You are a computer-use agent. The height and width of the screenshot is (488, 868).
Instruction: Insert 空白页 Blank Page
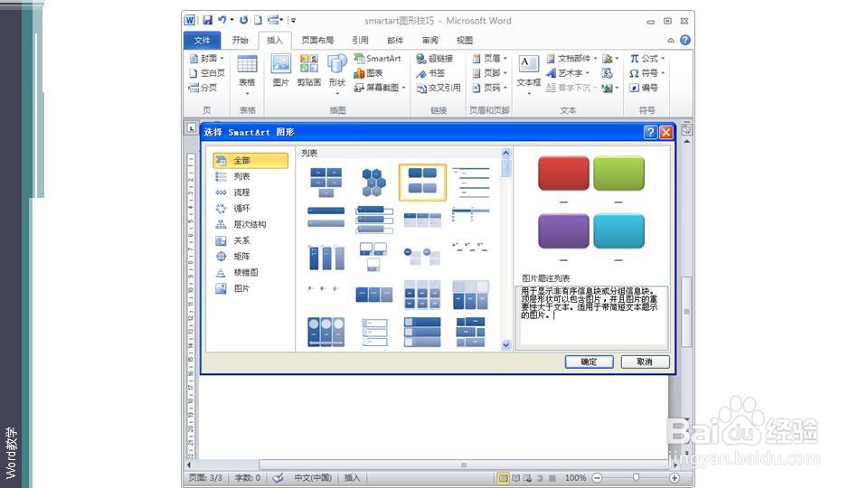[x=207, y=73]
